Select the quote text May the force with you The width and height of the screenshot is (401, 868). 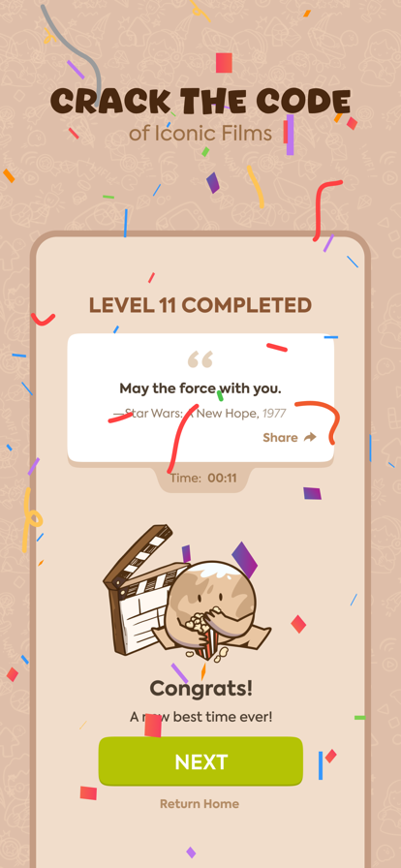click(x=200, y=388)
